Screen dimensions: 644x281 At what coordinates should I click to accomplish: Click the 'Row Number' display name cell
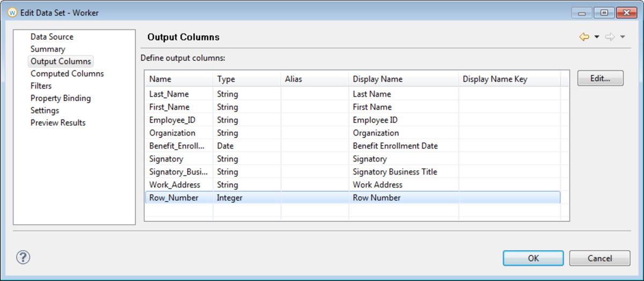(404, 197)
